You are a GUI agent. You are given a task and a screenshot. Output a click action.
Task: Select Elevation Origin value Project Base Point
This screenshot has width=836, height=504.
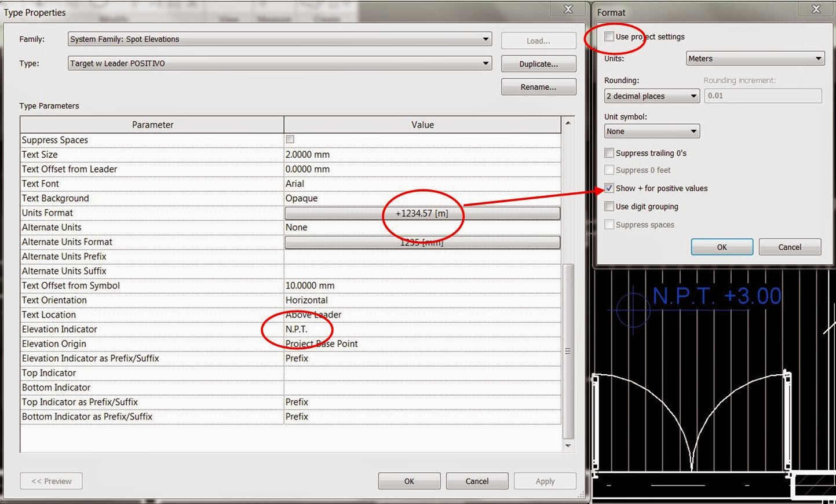point(422,344)
